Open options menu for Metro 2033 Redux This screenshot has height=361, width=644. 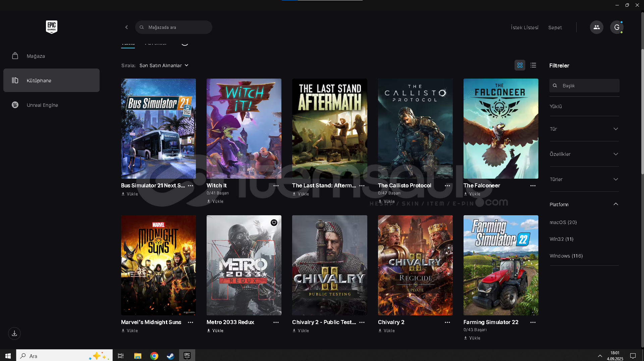[x=276, y=322]
